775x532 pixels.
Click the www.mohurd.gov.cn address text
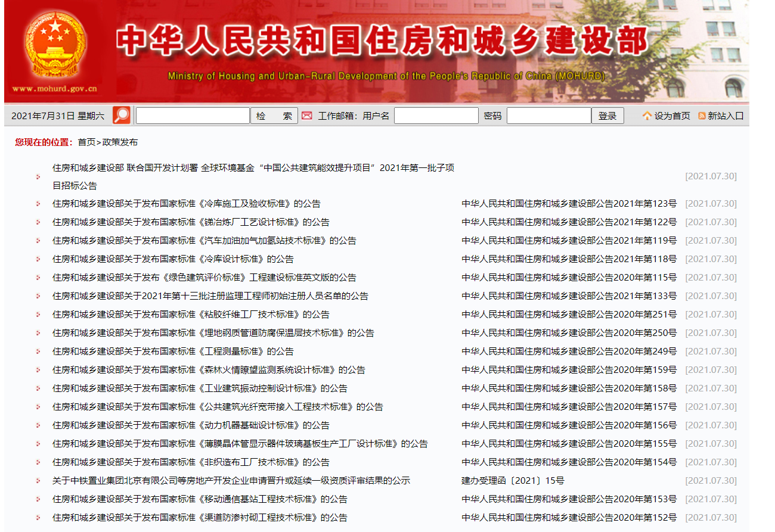(x=54, y=89)
